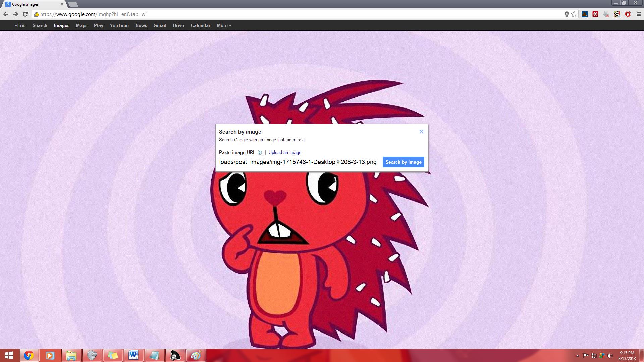
Task: Click the help icon beside Paste image URL
Action: pos(260,153)
